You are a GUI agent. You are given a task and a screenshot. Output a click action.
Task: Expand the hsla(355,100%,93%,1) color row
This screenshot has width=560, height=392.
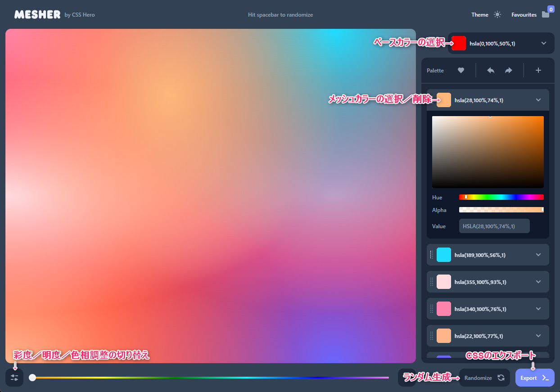coord(538,282)
